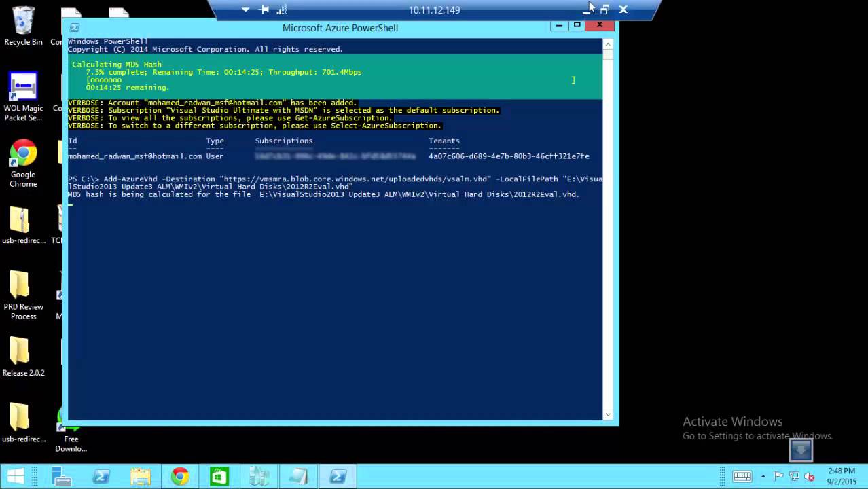Open the network tray icon
The height and width of the screenshot is (489, 868).
click(x=794, y=477)
